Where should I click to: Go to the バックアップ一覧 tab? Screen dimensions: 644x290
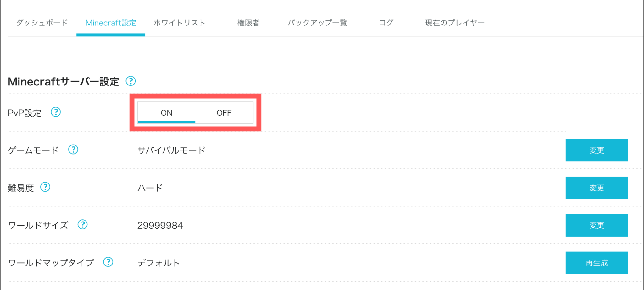click(x=317, y=23)
